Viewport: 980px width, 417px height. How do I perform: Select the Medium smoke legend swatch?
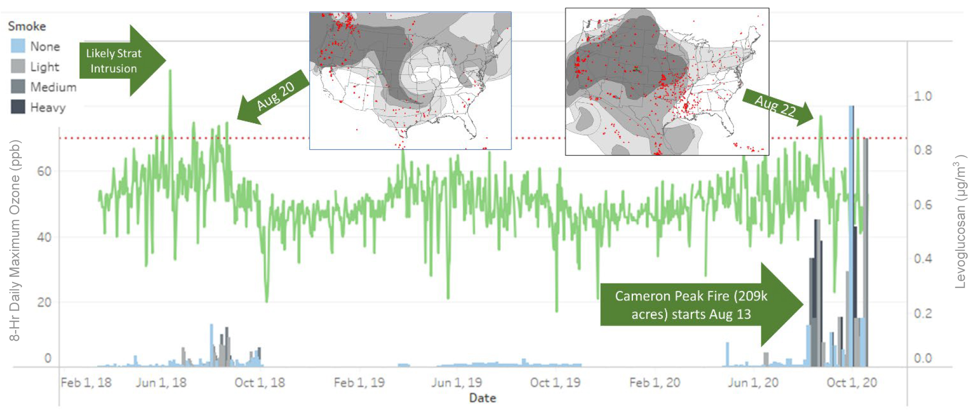coord(18,87)
